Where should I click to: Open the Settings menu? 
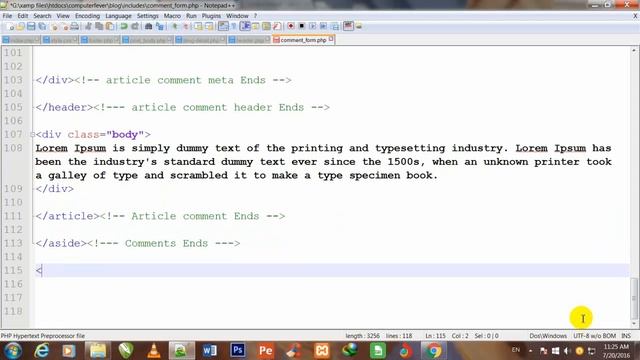pos(147,16)
